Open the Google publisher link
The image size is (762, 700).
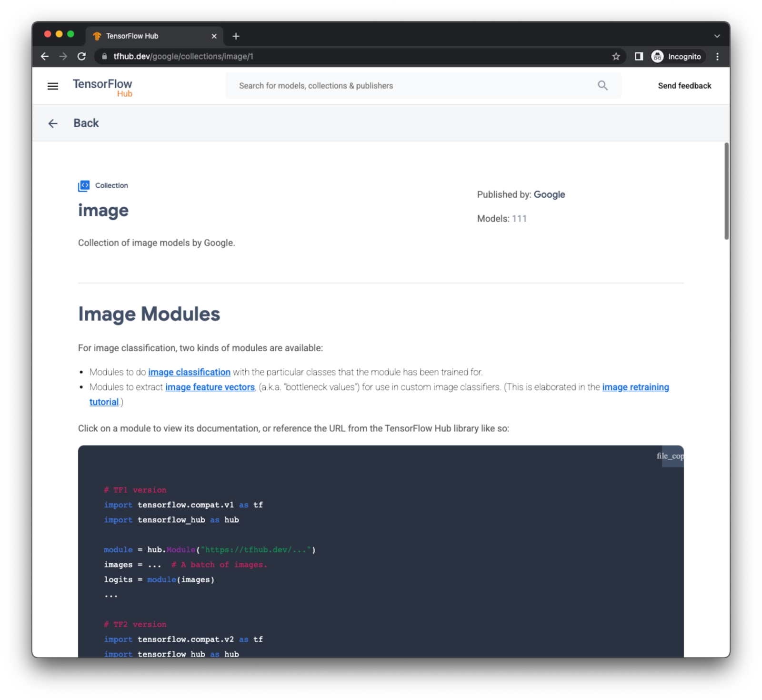click(549, 194)
